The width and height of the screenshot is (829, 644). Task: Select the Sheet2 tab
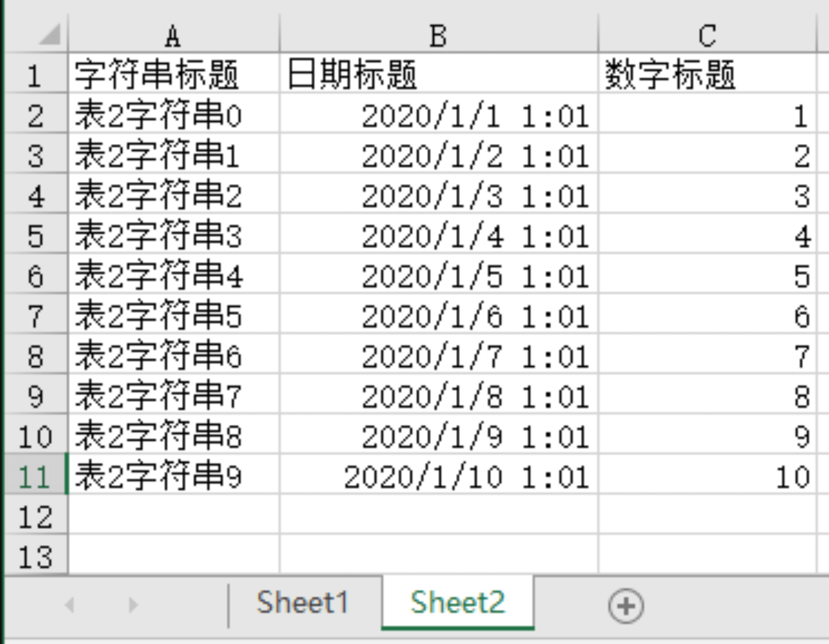(x=458, y=603)
